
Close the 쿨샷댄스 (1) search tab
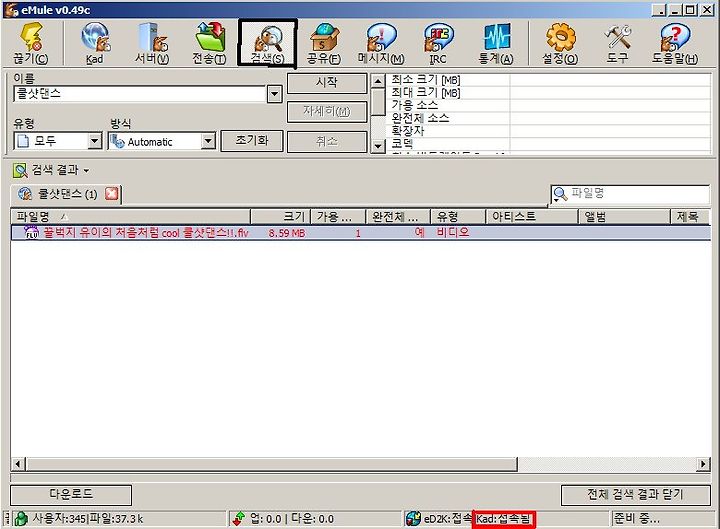(x=112, y=193)
